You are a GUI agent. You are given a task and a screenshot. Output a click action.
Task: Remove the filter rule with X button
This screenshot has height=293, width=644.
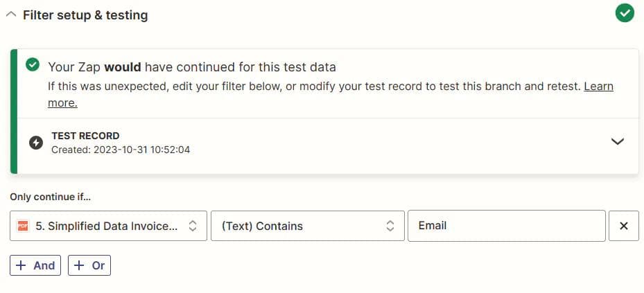coord(623,226)
